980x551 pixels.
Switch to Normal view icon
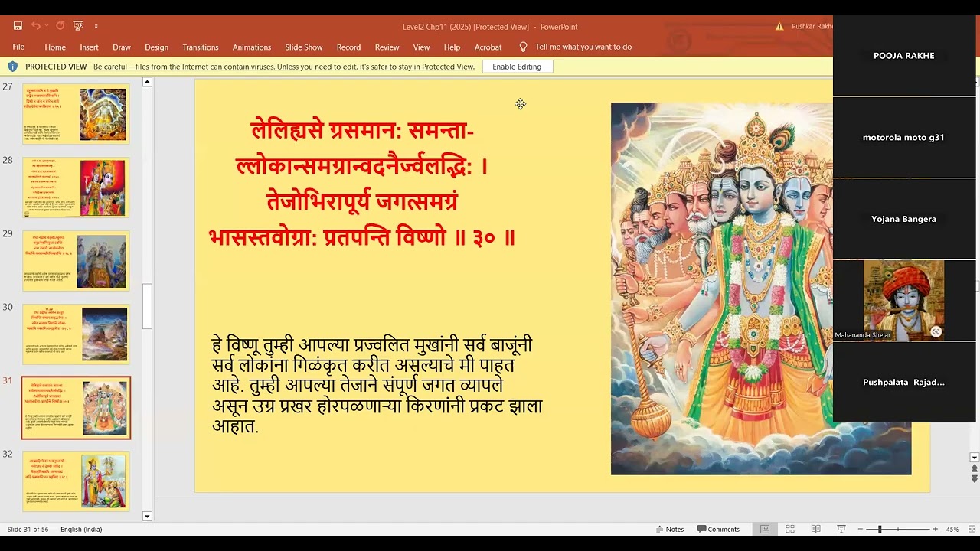764,530
